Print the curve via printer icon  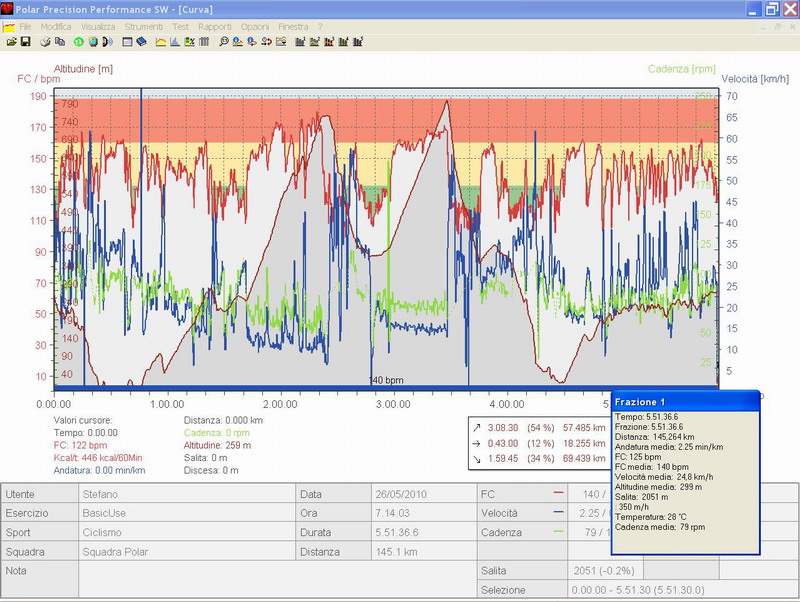tap(45, 42)
